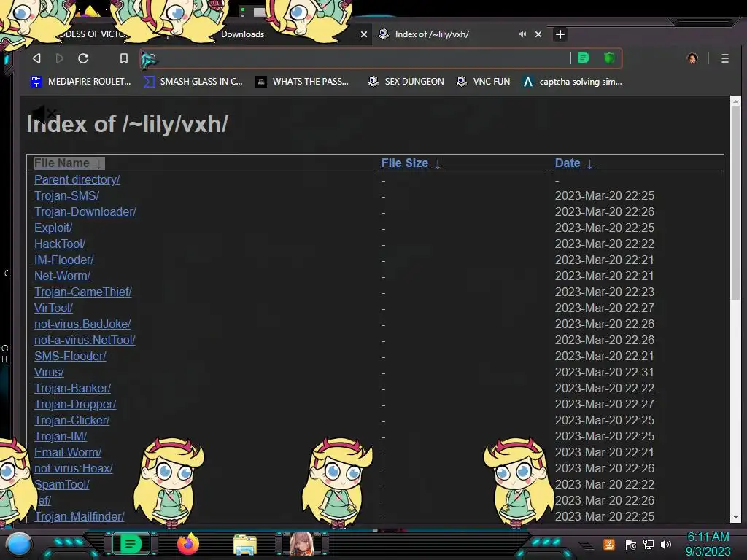Open the MEDIAFIRE ROULET... bookmark
Image resolution: width=747 pixels, height=560 pixels.
coord(80,82)
